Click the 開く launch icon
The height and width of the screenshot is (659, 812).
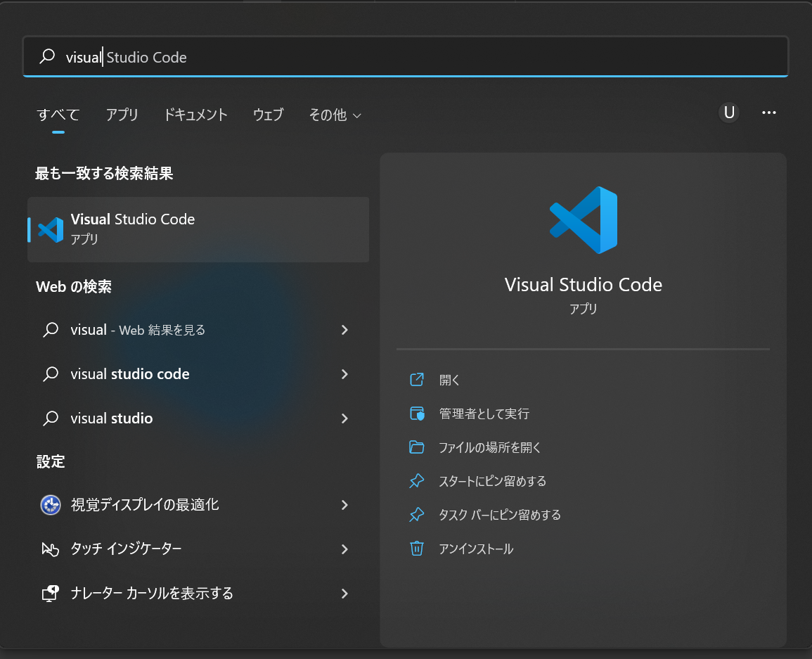click(x=418, y=379)
